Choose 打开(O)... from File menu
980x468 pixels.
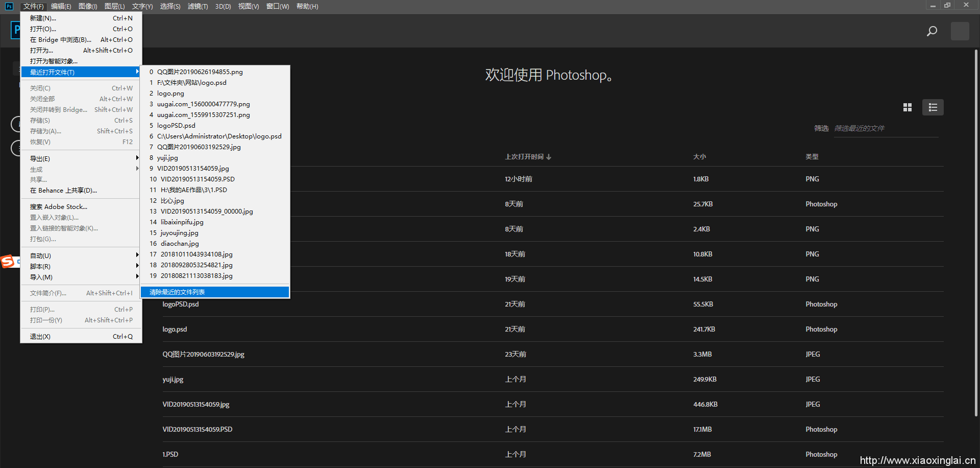pos(81,29)
